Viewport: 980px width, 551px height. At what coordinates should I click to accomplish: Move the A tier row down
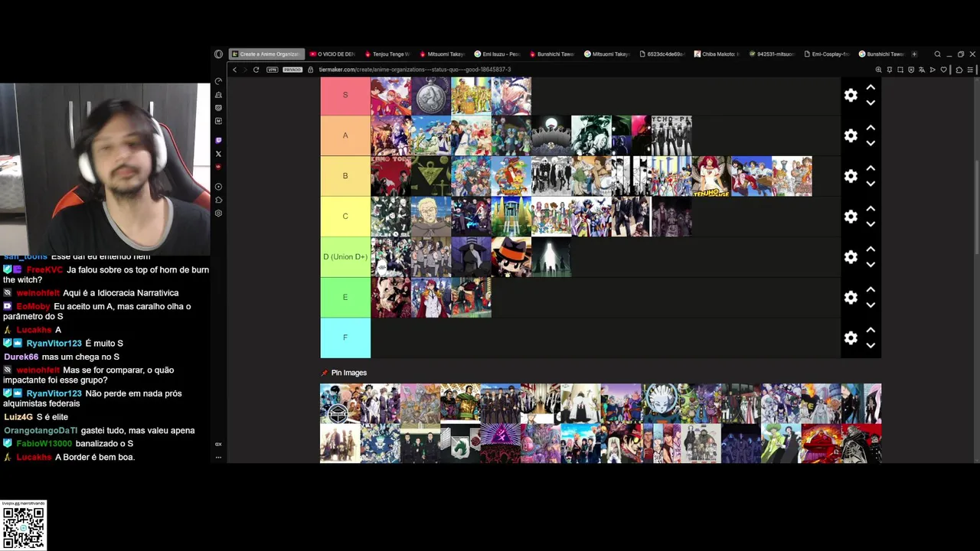(871, 143)
